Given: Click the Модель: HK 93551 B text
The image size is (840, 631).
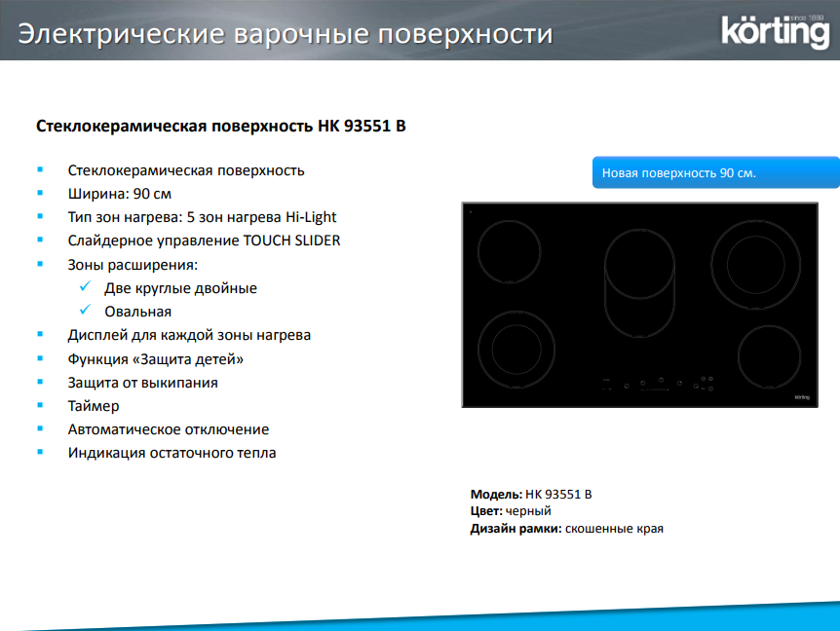Looking at the screenshot, I should tap(531, 494).
